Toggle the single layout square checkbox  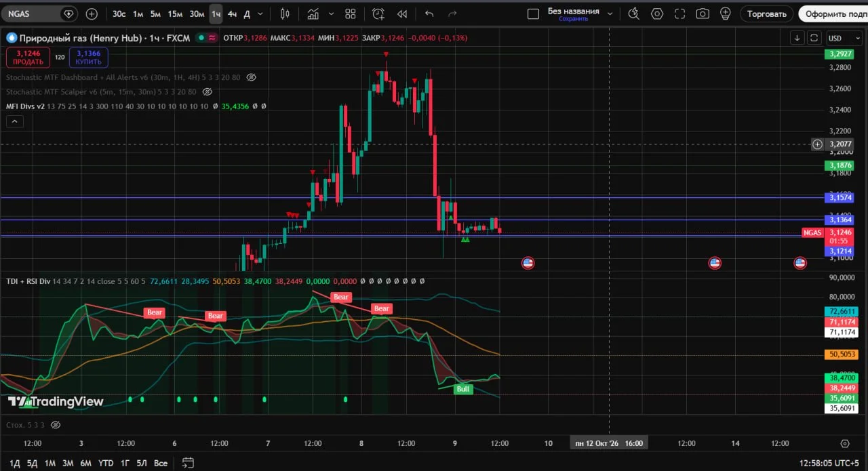(533, 14)
